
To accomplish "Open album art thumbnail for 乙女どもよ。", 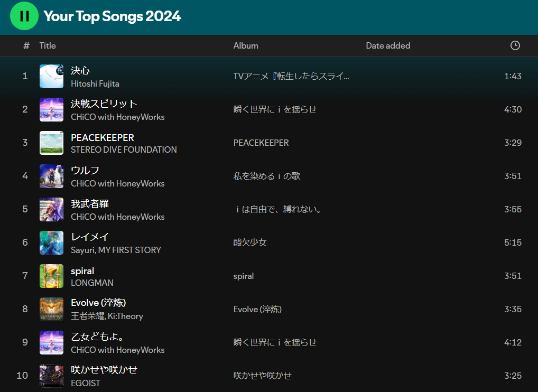I will coord(51,342).
